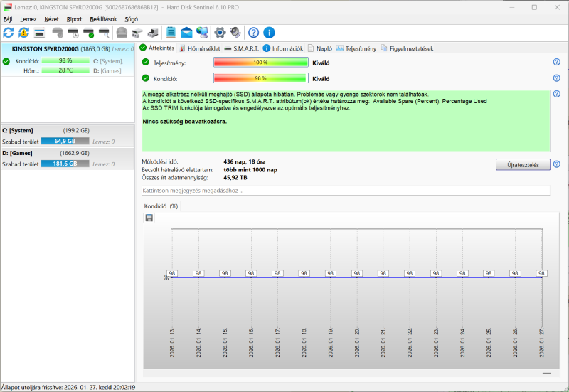The width and height of the screenshot is (569, 392).
Task: Switch to the Napló tab
Action: pos(320,48)
